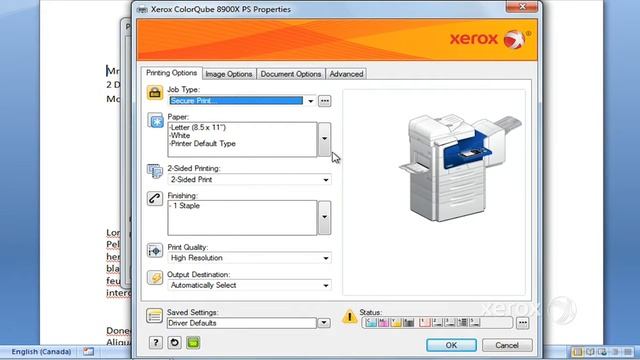Screen dimensions: 640x360
Task: Open the Print Quality dropdown
Action: tap(326, 258)
